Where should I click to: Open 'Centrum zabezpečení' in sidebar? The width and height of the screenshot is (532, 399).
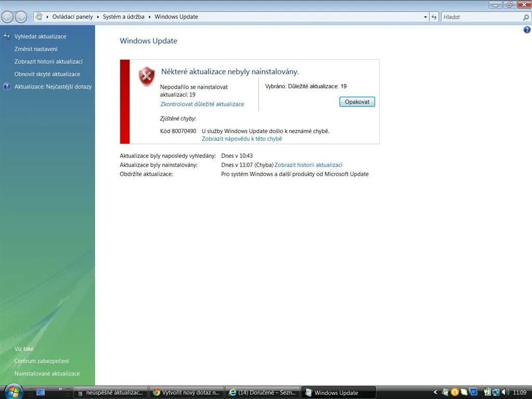pyautogui.click(x=42, y=361)
